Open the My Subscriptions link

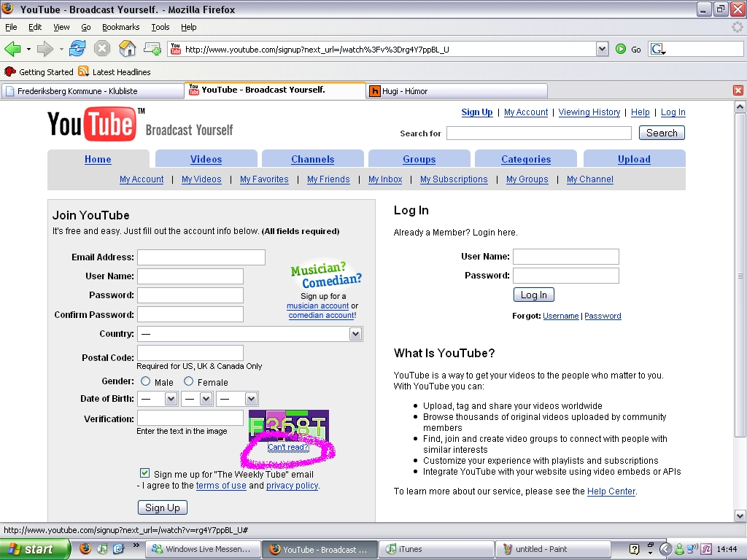(454, 179)
